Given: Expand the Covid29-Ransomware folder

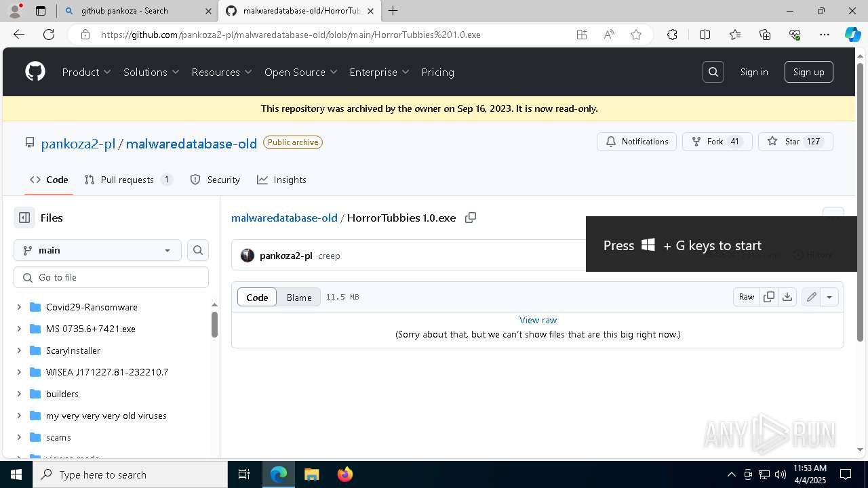Looking at the screenshot, I should point(19,307).
